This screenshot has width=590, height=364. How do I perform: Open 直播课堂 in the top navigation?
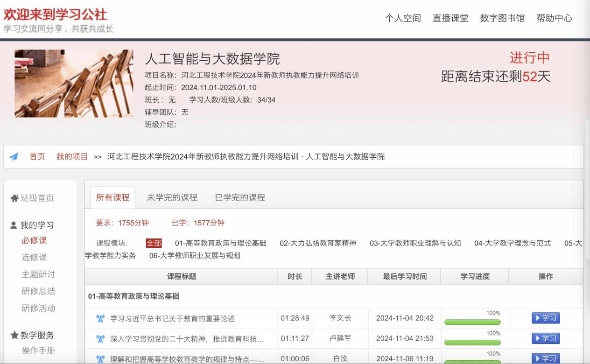[450, 18]
